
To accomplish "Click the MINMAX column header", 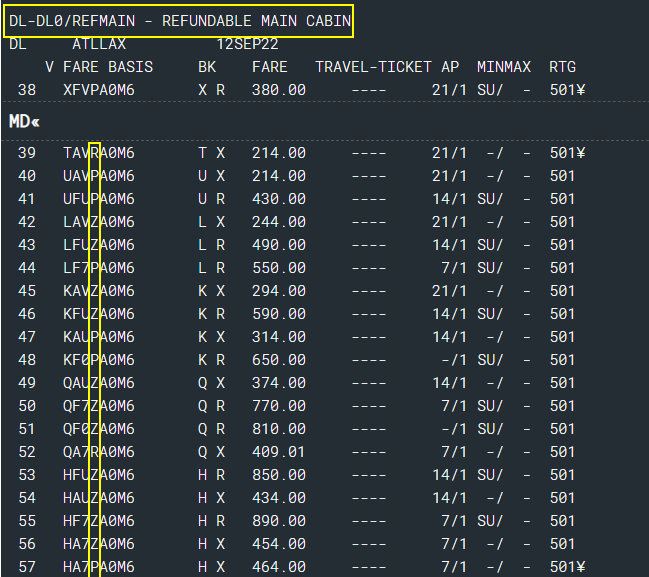I will coord(505,67).
